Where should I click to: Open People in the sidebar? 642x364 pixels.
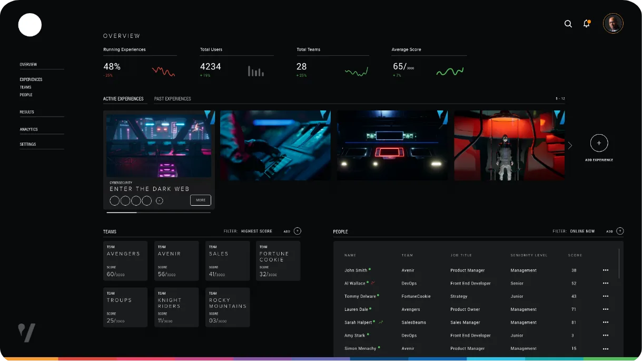pos(26,95)
